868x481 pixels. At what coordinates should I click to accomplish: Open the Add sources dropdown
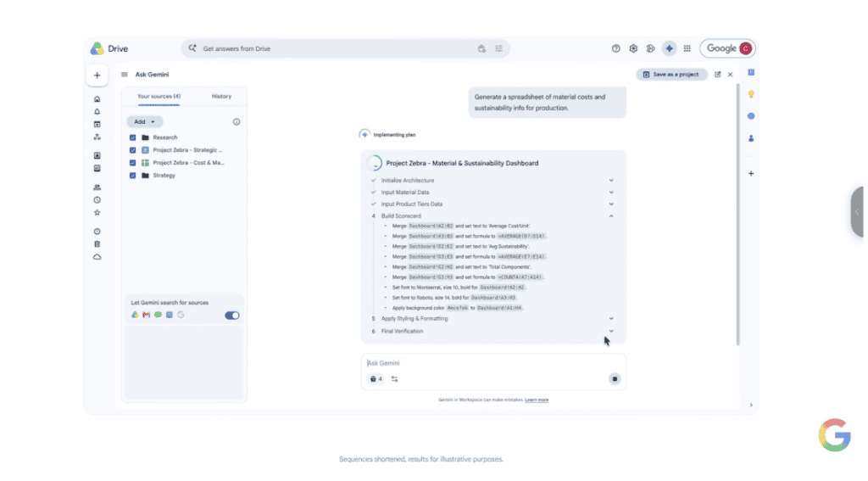point(144,122)
